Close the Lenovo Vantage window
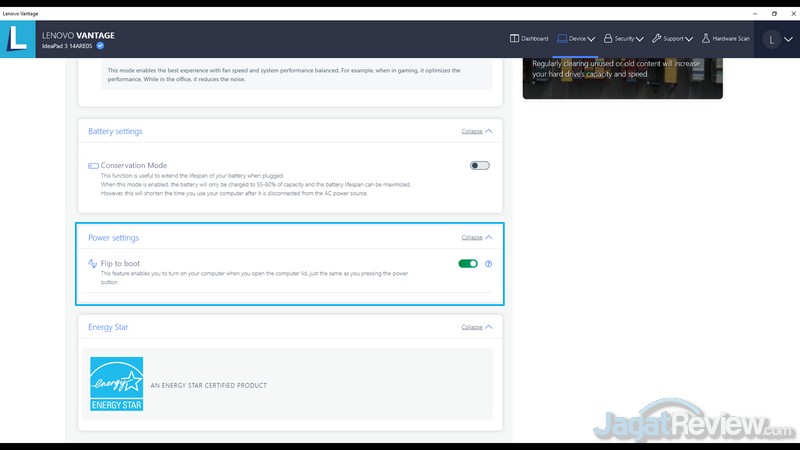800x450 pixels. (793, 14)
